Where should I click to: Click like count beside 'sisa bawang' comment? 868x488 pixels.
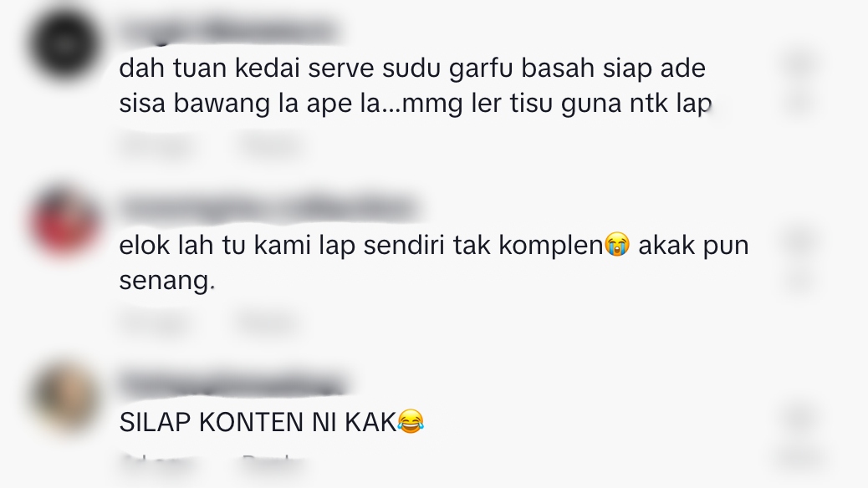(x=801, y=103)
